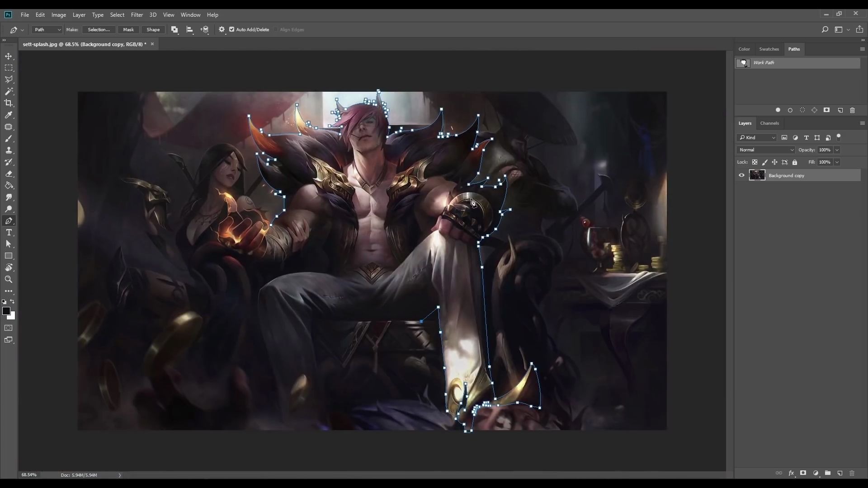Click the Add layer mask icon
Screen dimensions: 868x488
point(803,473)
